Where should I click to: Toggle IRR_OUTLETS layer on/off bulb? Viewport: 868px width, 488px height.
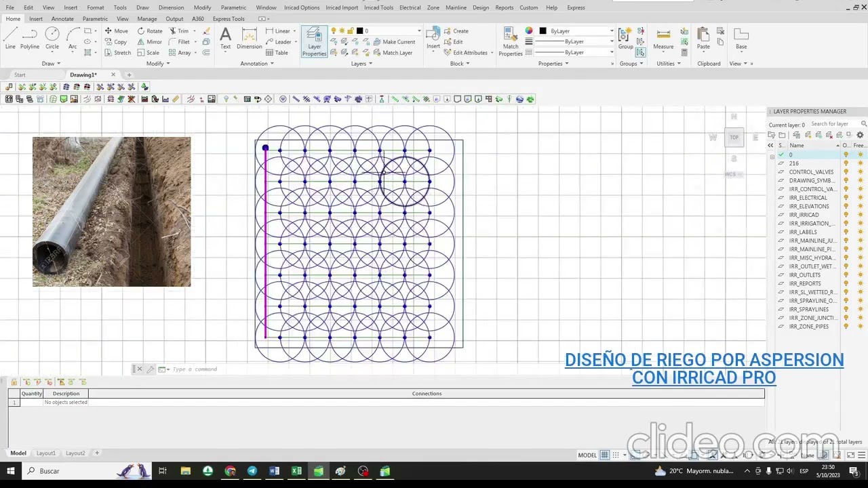point(846,275)
